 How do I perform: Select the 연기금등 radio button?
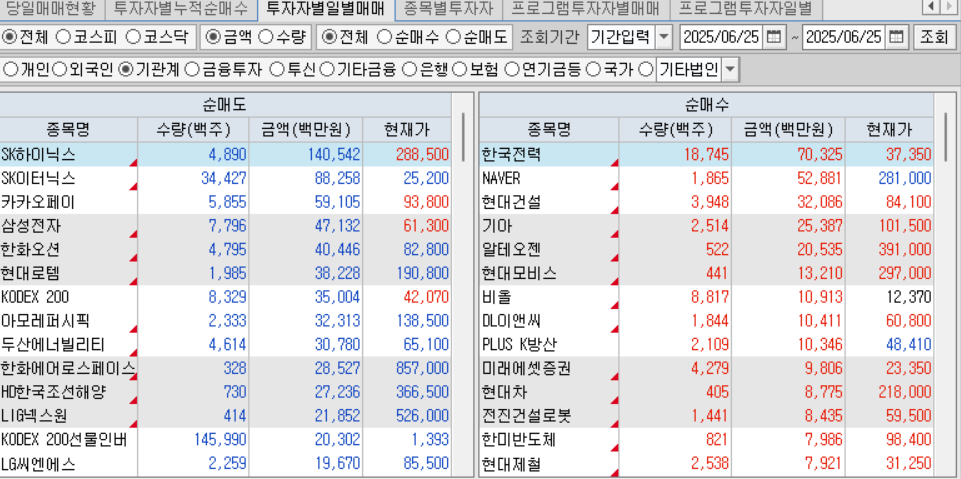(512, 70)
